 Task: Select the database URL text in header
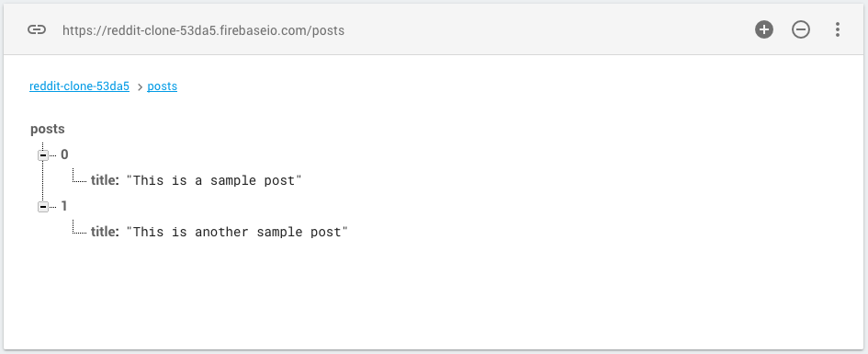tap(203, 30)
